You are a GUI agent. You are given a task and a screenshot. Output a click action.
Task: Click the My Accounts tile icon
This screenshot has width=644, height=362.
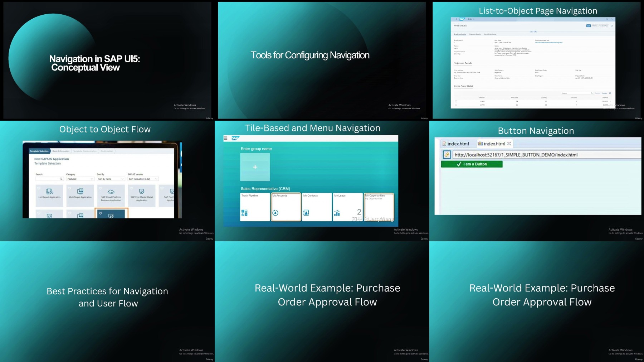tap(275, 213)
